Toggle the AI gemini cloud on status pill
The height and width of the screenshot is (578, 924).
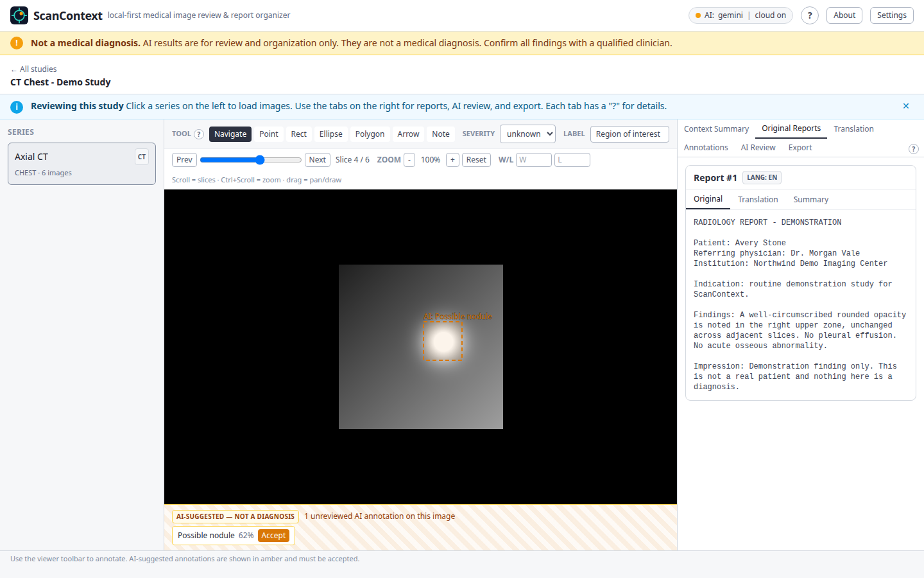(740, 15)
